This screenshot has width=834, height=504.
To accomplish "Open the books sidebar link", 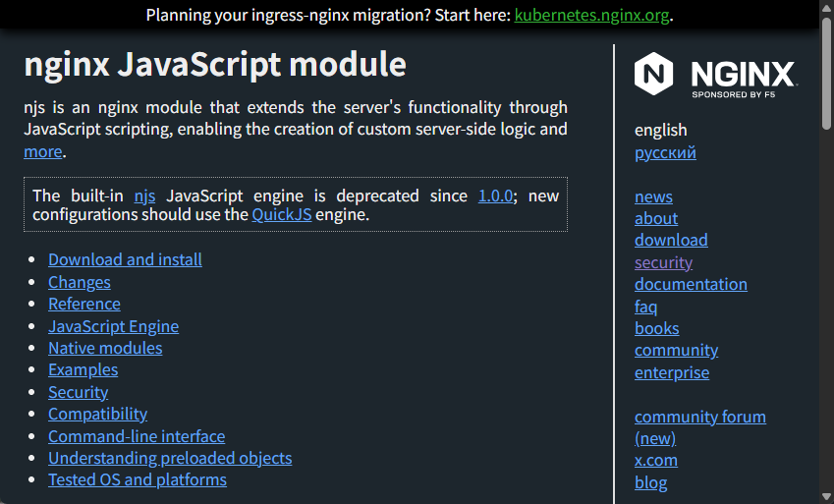I will [657, 328].
